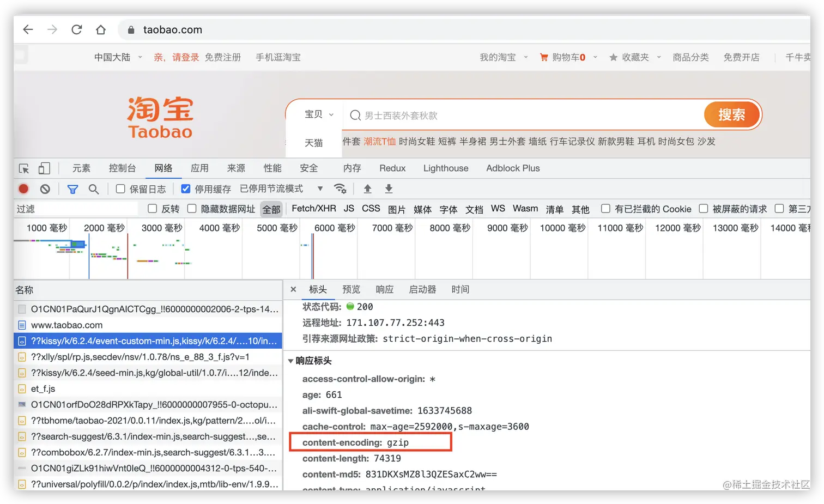Check the 隐藏数据网址 checkbox
This screenshot has width=824, height=504.
click(192, 209)
